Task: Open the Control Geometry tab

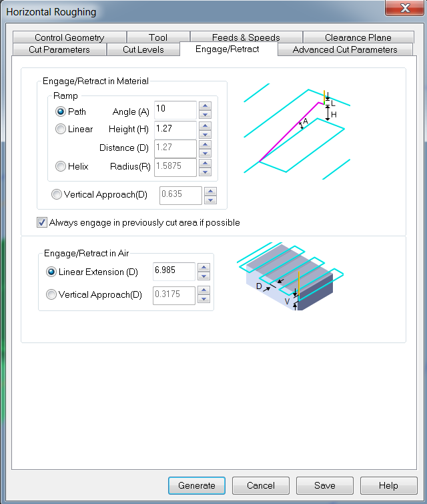Action: coord(69,37)
